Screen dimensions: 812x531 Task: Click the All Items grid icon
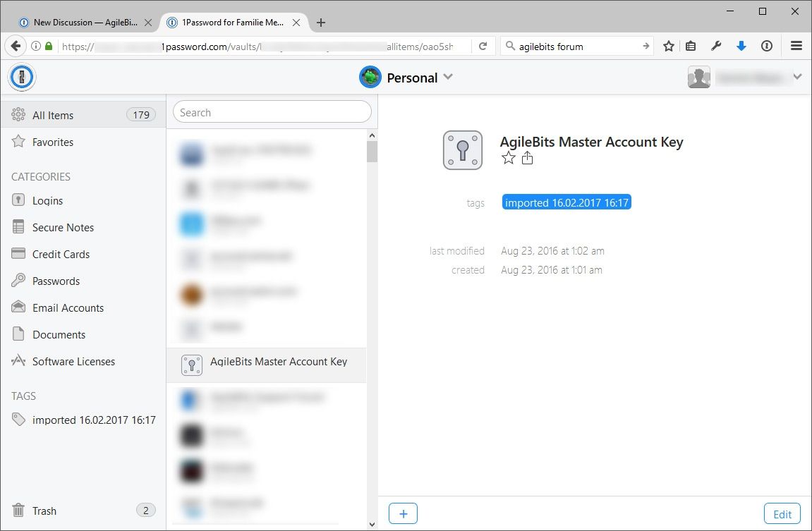tap(18, 114)
